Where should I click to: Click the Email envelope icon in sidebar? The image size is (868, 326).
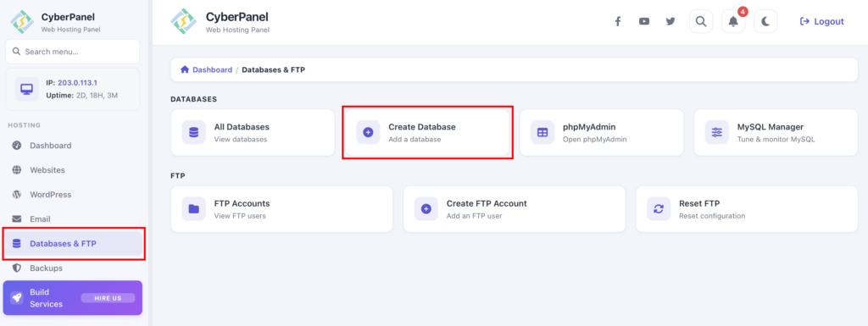coord(17,219)
